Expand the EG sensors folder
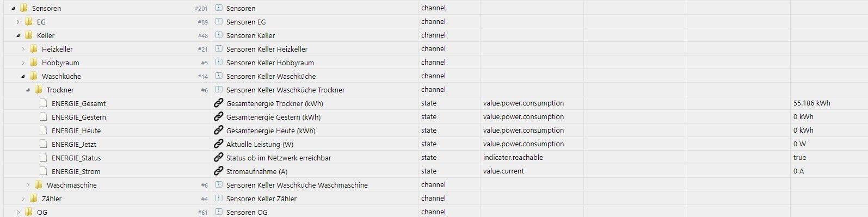This screenshot has width=868, height=217. tap(18, 22)
